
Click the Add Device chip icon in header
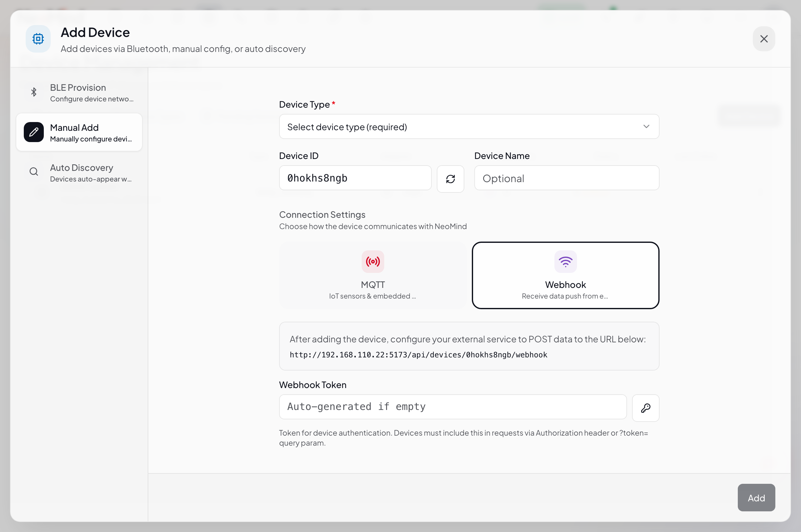tap(38, 39)
